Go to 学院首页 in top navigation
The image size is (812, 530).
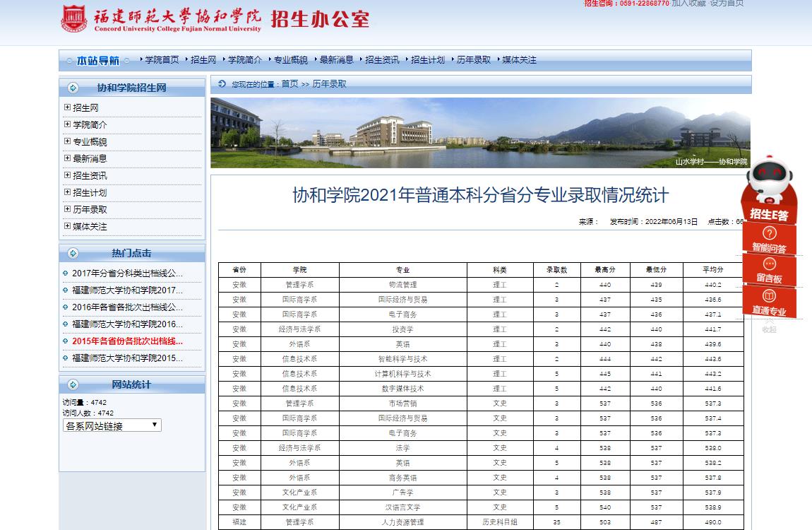coord(162,60)
